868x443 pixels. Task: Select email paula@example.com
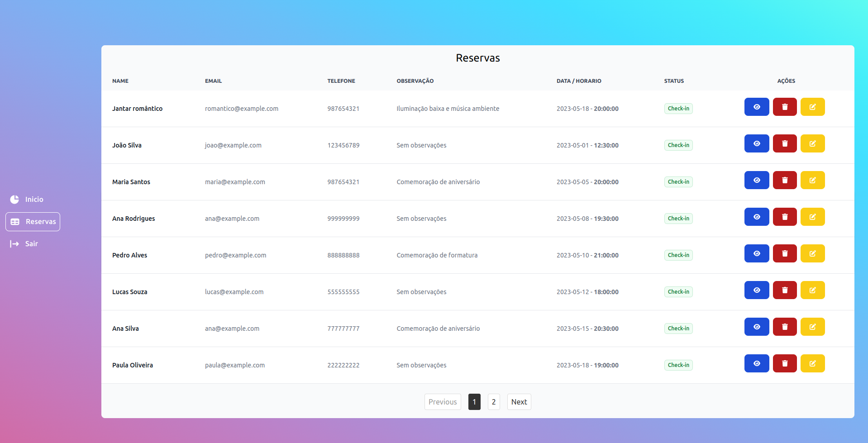[235, 365]
